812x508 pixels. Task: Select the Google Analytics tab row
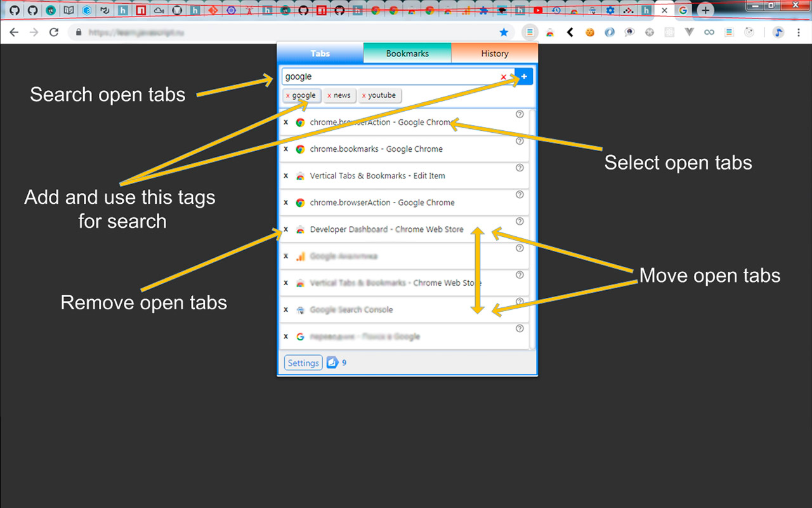click(404, 256)
